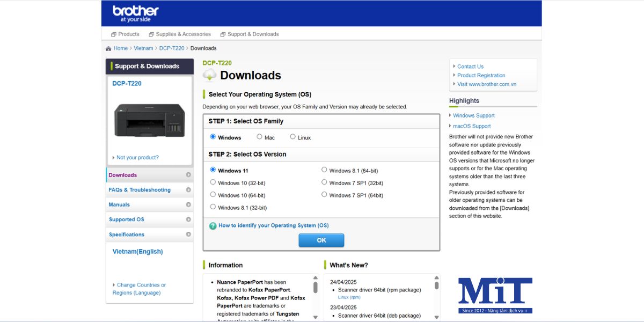Select Windows 7 SP1 (64bit) option
This screenshot has width=644, height=322.
pyautogui.click(x=324, y=194)
